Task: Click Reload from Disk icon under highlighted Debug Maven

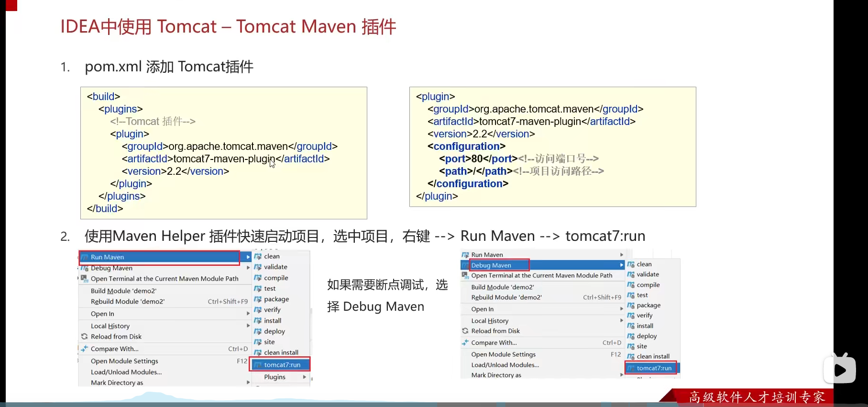Action: pos(465,331)
